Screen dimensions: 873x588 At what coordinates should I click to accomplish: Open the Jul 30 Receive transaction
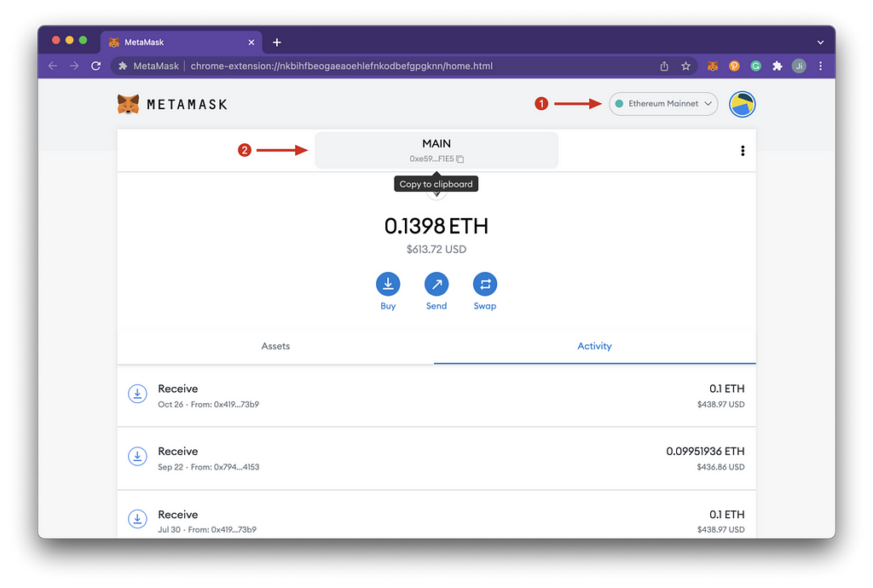pos(436,515)
